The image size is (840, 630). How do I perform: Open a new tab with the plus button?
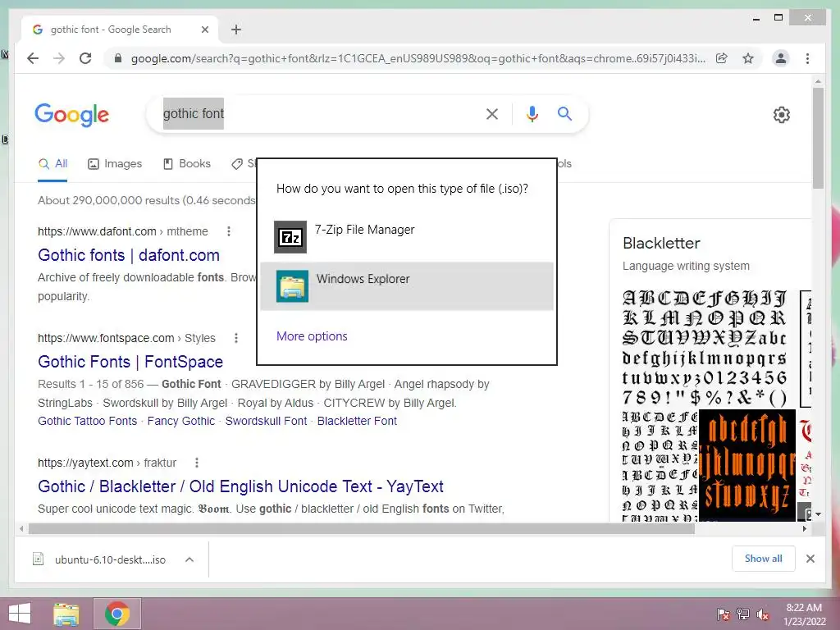[x=236, y=30]
